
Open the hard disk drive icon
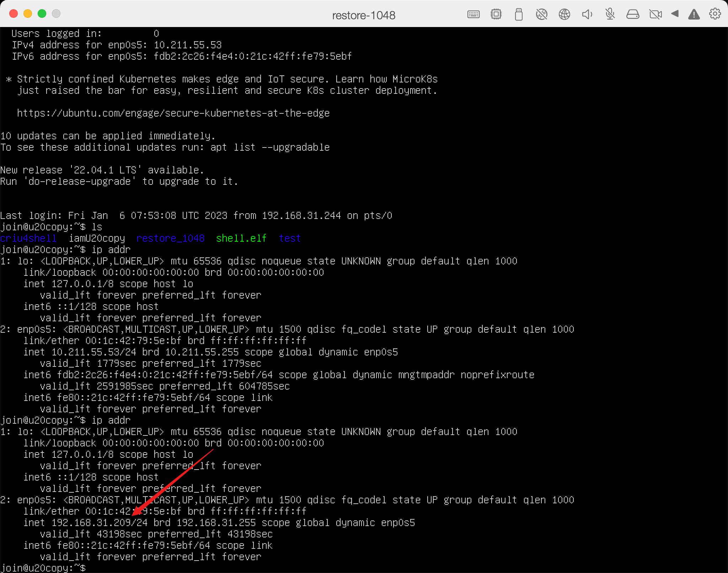tap(633, 14)
